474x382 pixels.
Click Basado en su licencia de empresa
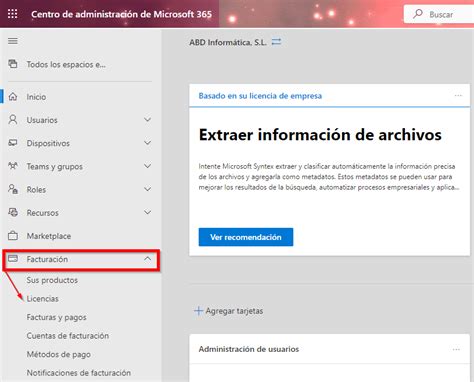coord(260,96)
